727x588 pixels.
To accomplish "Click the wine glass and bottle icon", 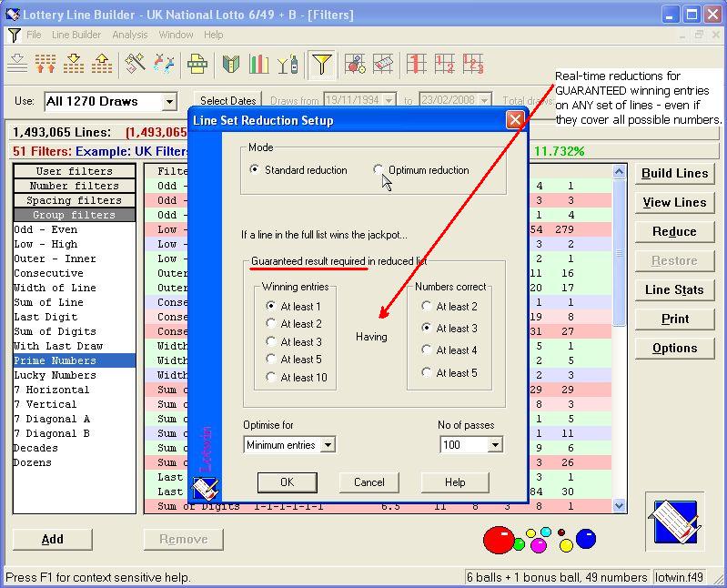I will (288, 64).
